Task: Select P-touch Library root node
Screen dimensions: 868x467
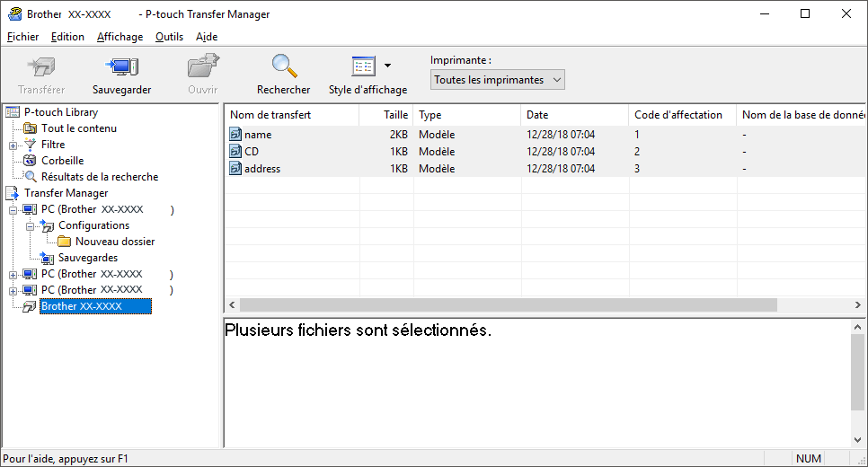Action: [61, 111]
